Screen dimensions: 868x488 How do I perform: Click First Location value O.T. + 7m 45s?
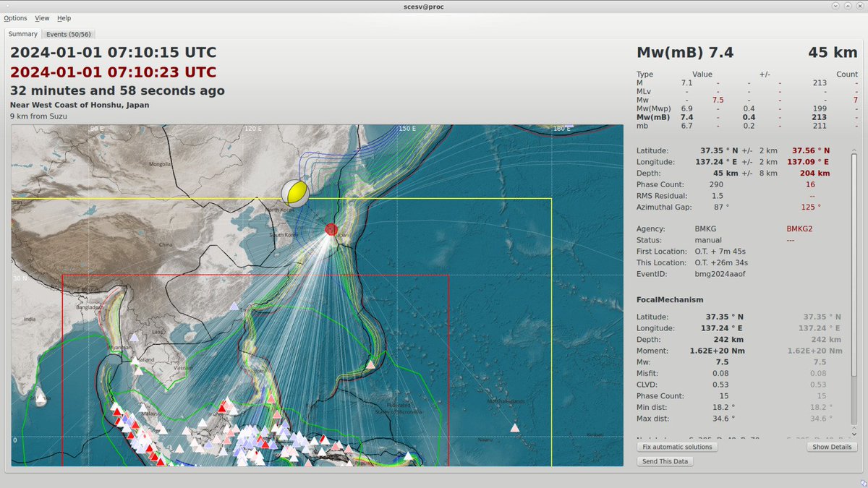click(x=721, y=251)
